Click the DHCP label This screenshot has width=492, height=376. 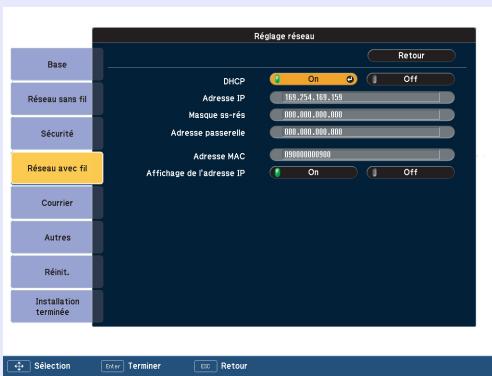pyautogui.click(x=234, y=81)
